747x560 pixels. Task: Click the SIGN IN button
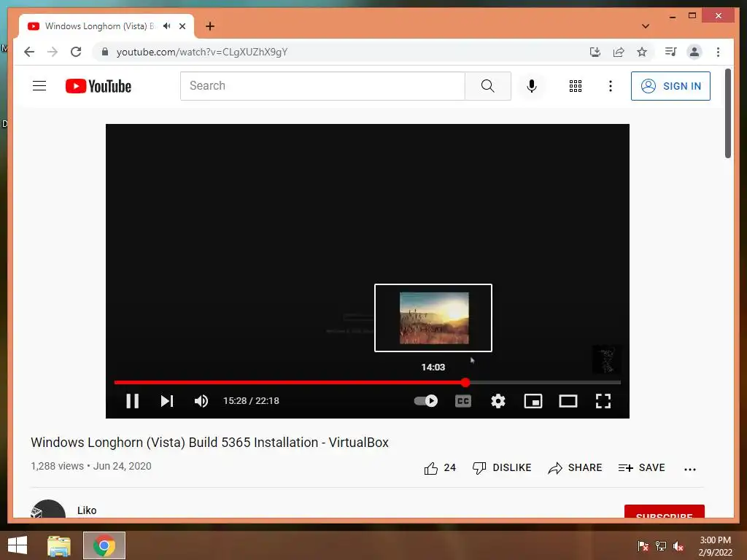tap(671, 86)
